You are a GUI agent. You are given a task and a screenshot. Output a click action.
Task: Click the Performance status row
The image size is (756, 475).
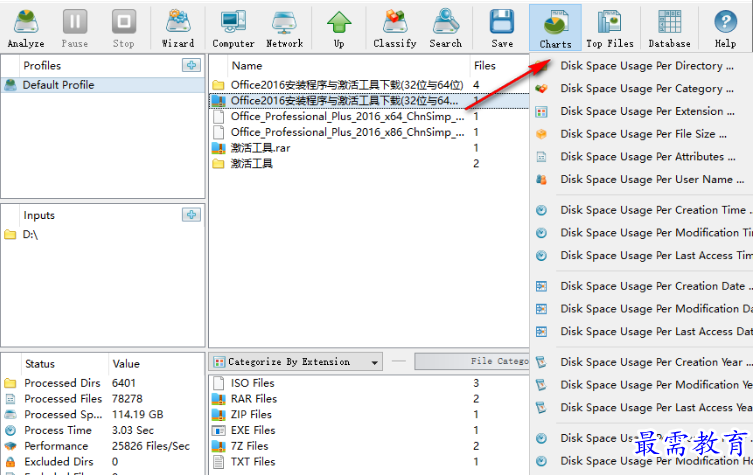(103, 446)
